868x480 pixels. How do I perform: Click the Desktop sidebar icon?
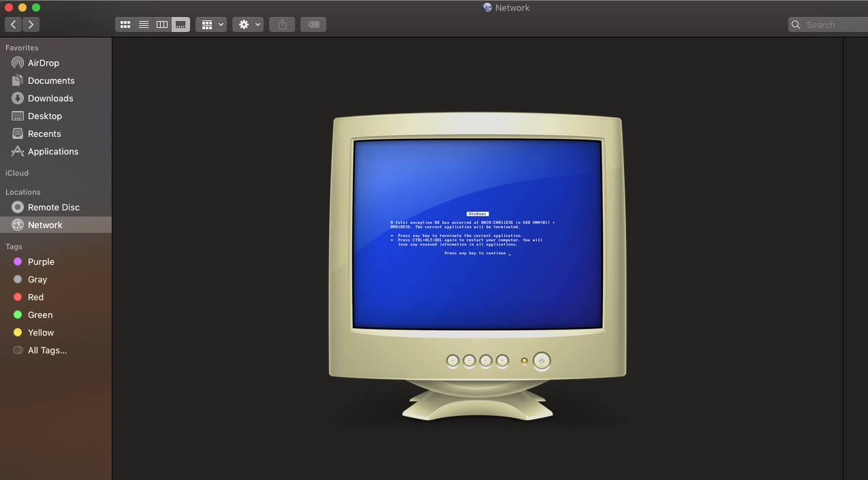click(x=18, y=116)
